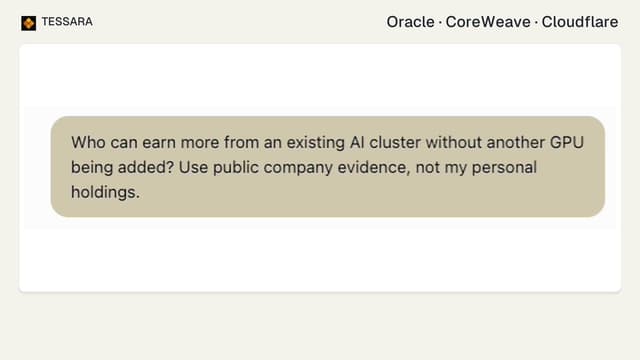Click the word 'personal' in the message
The height and width of the screenshot is (360, 640).
pos(504,167)
